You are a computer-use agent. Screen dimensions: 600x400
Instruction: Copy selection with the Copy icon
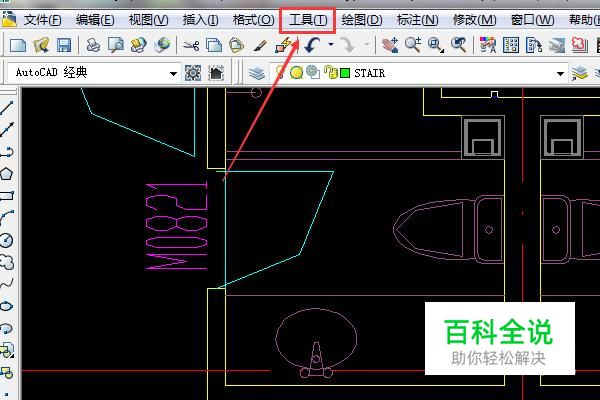pyautogui.click(x=214, y=46)
